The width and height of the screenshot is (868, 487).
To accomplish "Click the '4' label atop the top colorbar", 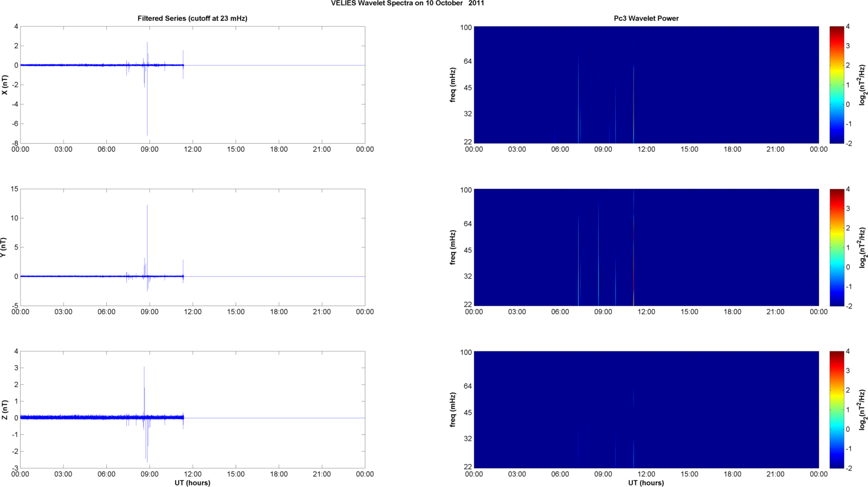I will 848,27.
